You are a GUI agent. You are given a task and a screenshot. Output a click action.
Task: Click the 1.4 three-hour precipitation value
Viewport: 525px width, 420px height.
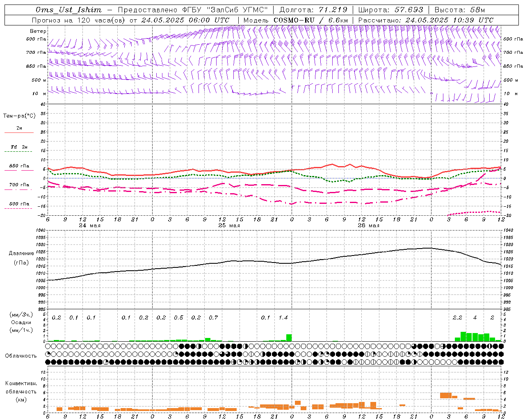click(283, 317)
